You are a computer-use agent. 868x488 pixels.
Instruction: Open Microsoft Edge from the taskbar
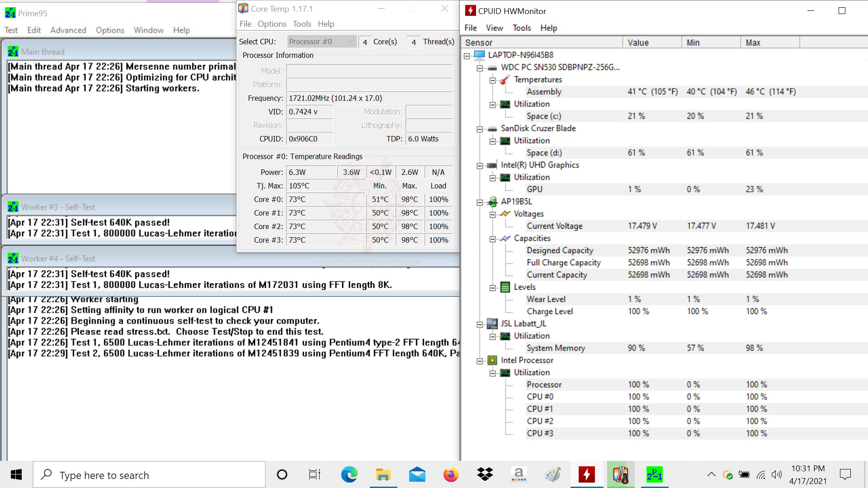[349, 474]
